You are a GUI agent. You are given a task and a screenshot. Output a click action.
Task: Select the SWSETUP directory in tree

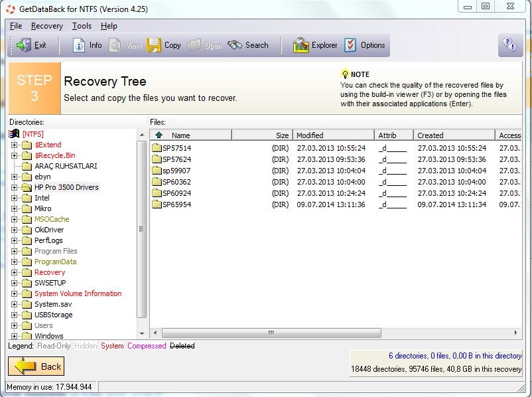(50, 283)
